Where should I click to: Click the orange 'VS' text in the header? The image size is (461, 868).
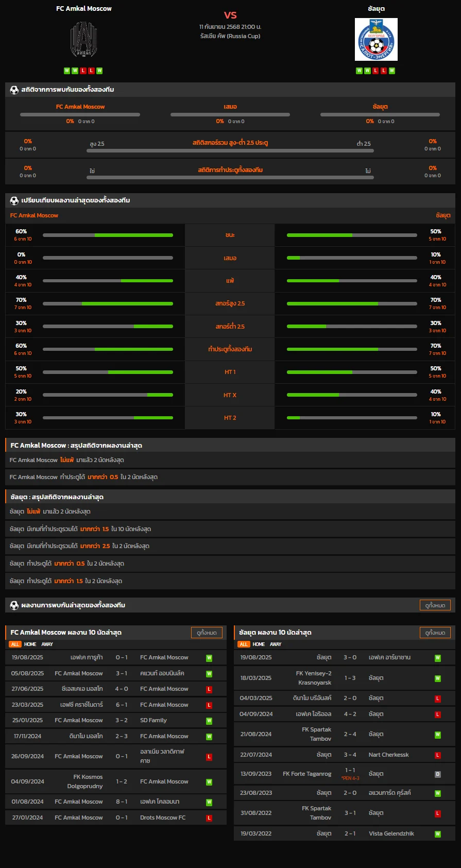click(230, 15)
